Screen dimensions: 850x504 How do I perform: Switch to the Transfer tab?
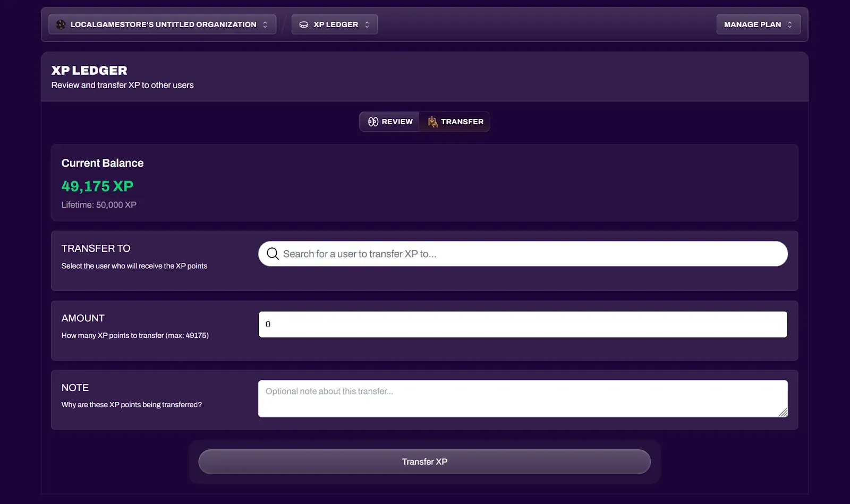455,122
